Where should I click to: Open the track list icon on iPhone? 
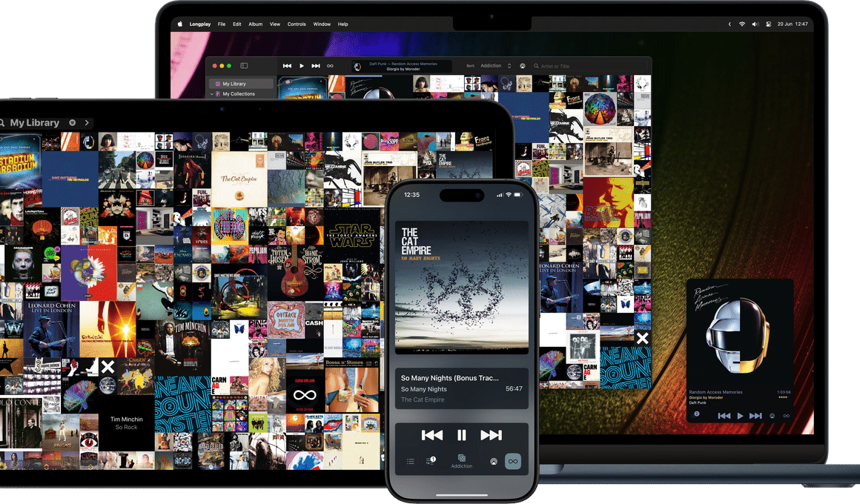410,461
